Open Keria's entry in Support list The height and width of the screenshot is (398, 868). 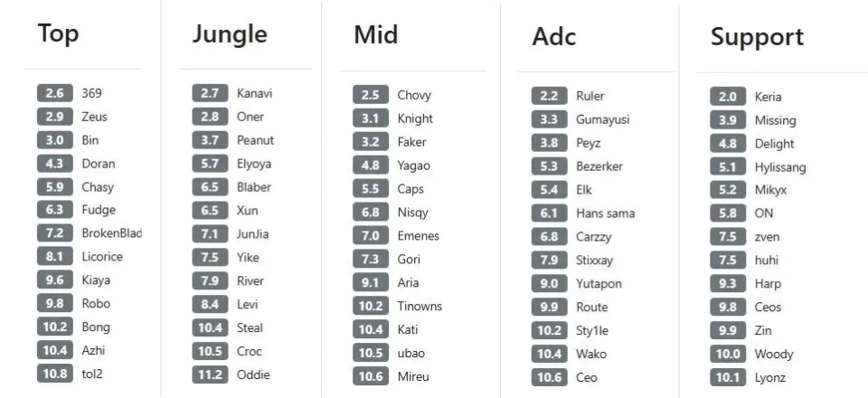(x=768, y=97)
